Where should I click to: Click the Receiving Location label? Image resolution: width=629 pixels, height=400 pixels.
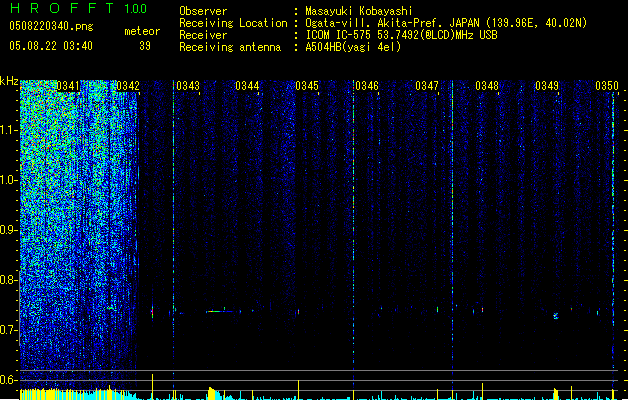coord(233,23)
